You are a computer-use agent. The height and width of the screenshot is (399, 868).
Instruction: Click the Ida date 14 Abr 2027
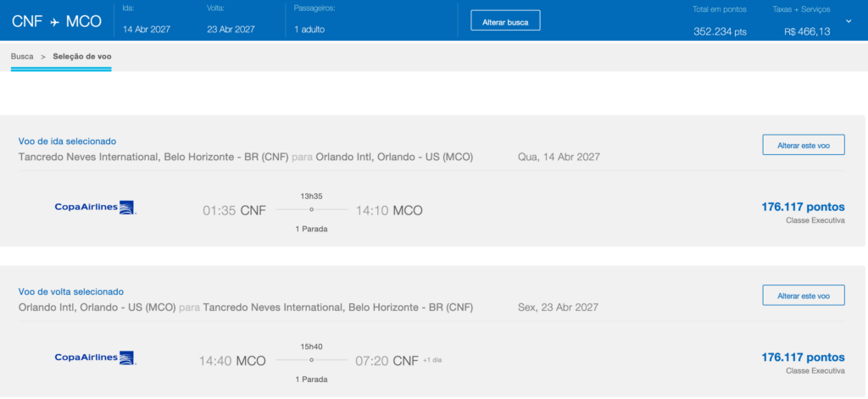coord(147,30)
